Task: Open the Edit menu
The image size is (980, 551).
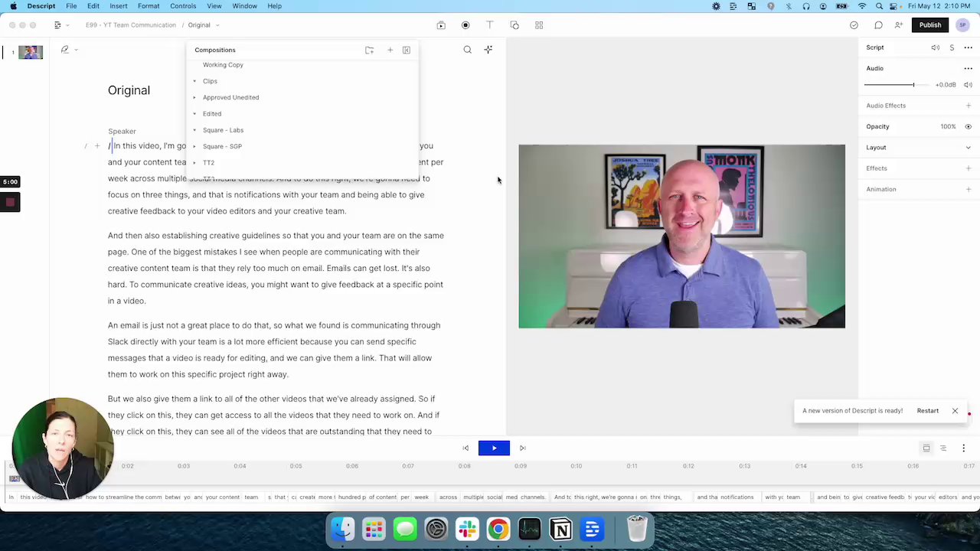Action: [x=93, y=6]
